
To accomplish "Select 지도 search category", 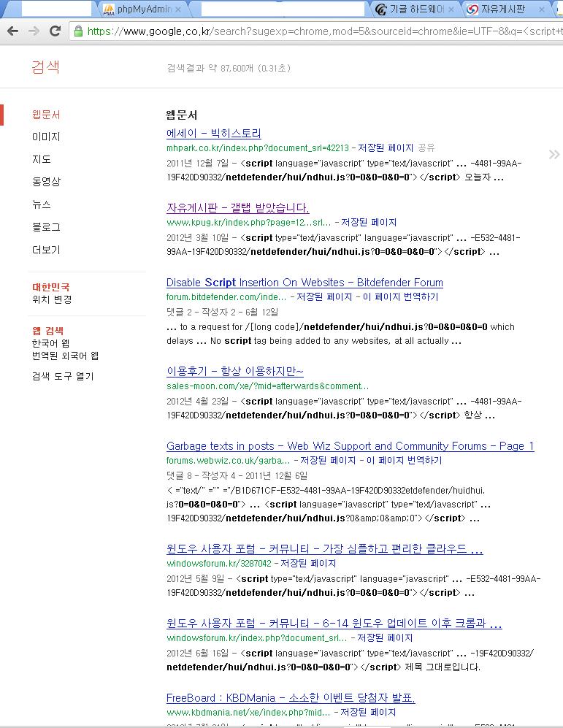I will coord(42,159).
